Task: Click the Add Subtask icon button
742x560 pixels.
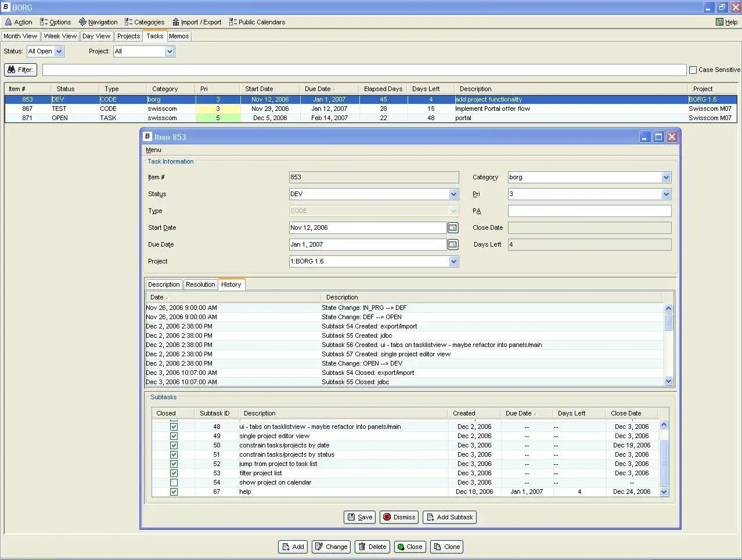Action: [449, 517]
